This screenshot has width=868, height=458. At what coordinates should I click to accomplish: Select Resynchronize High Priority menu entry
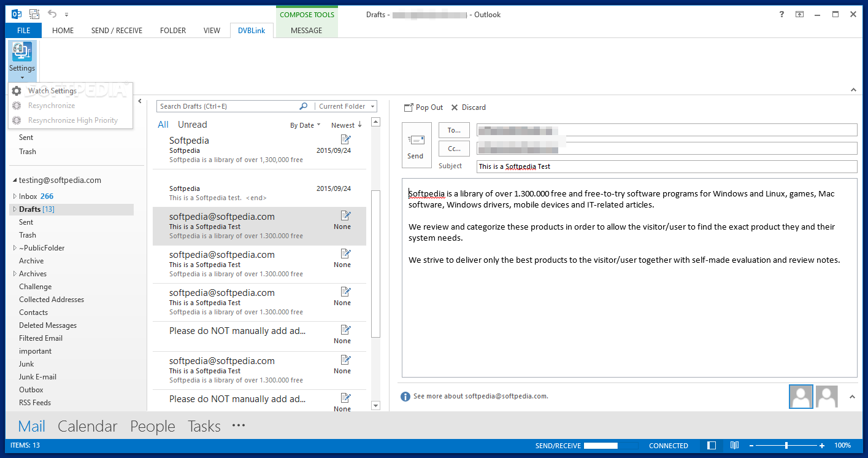(72, 120)
